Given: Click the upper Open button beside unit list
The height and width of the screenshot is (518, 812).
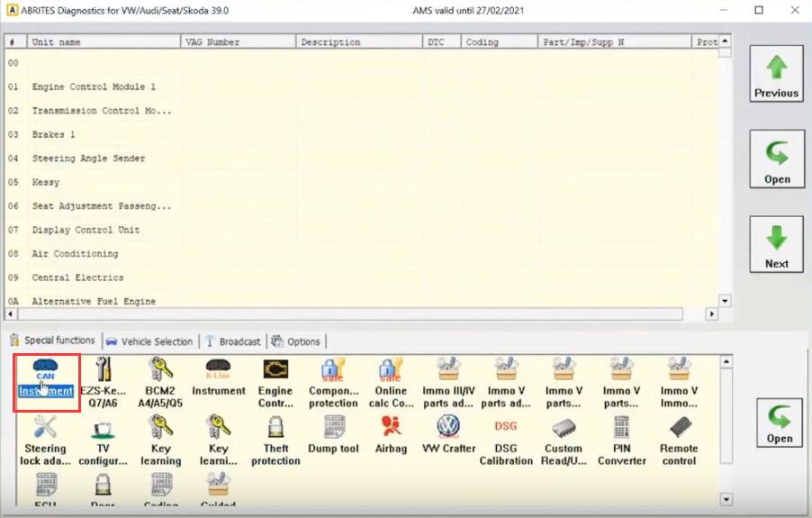Looking at the screenshot, I should [x=777, y=159].
